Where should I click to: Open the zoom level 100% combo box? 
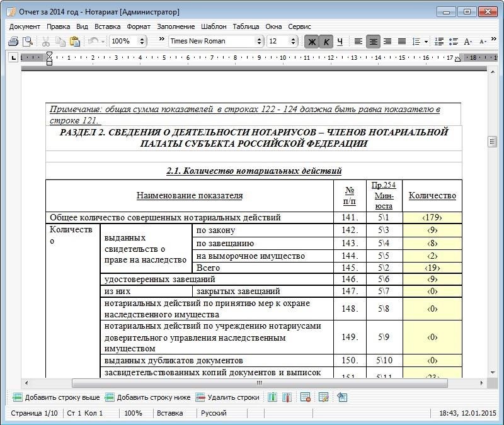pyautogui.click(x=128, y=41)
